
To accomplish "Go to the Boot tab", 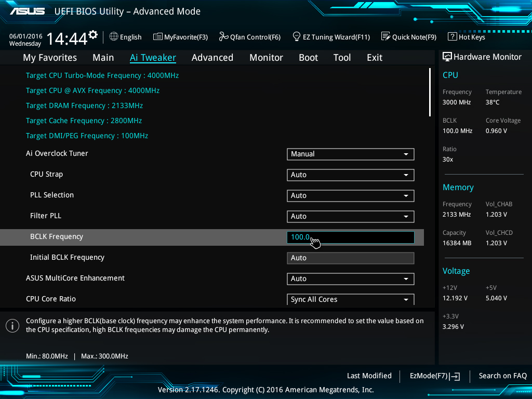I will 309,58.
